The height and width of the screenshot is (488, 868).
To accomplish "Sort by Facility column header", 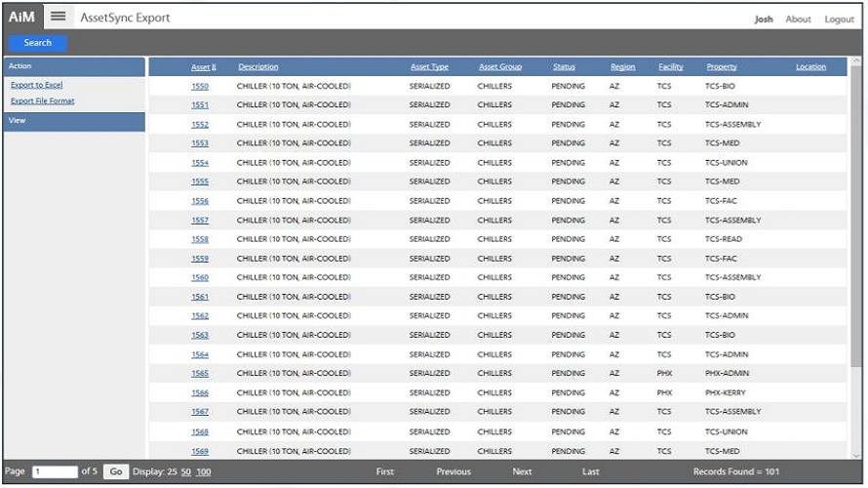I will tap(670, 67).
